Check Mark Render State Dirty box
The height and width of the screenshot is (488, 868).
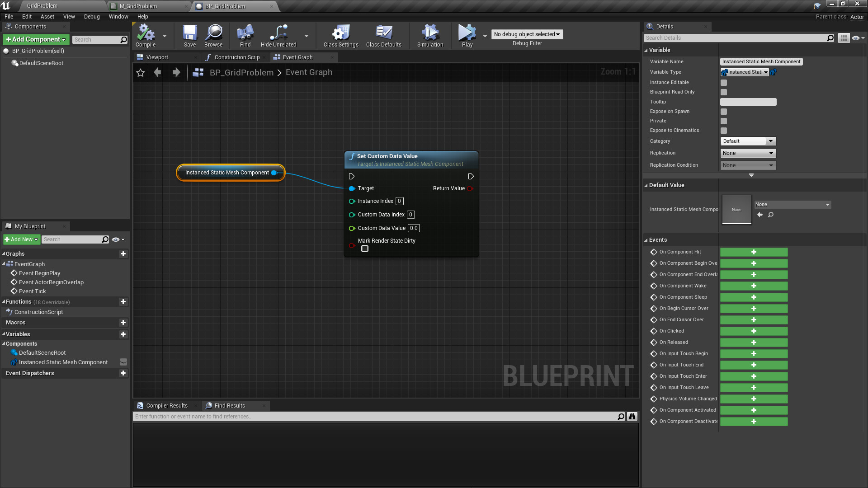(365, 249)
